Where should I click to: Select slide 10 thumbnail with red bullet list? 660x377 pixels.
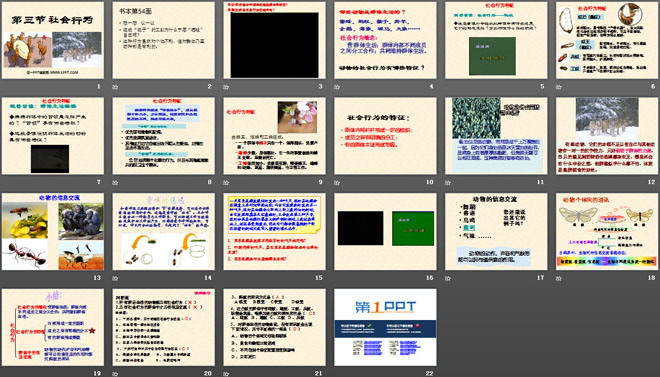click(x=385, y=136)
